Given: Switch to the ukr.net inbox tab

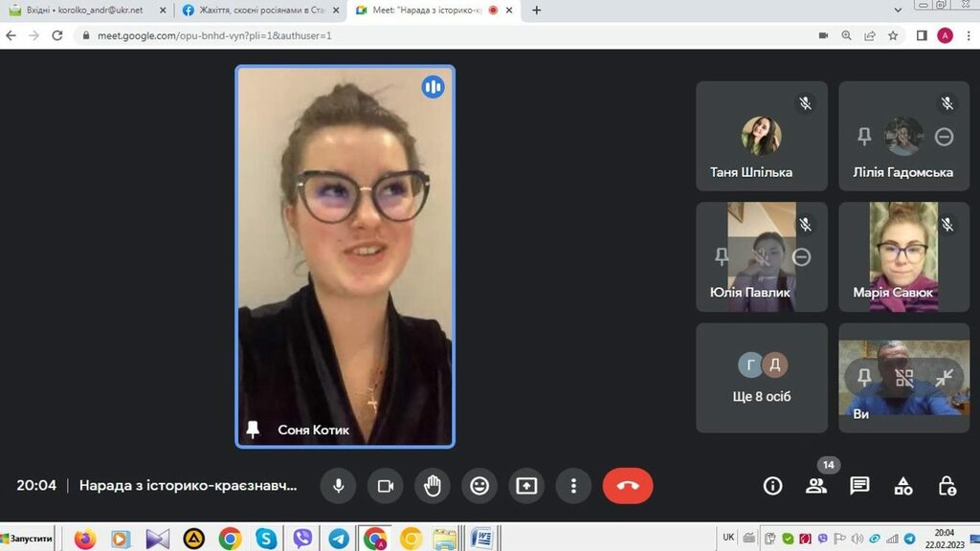Looking at the screenshot, I should [x=84, y=11].
